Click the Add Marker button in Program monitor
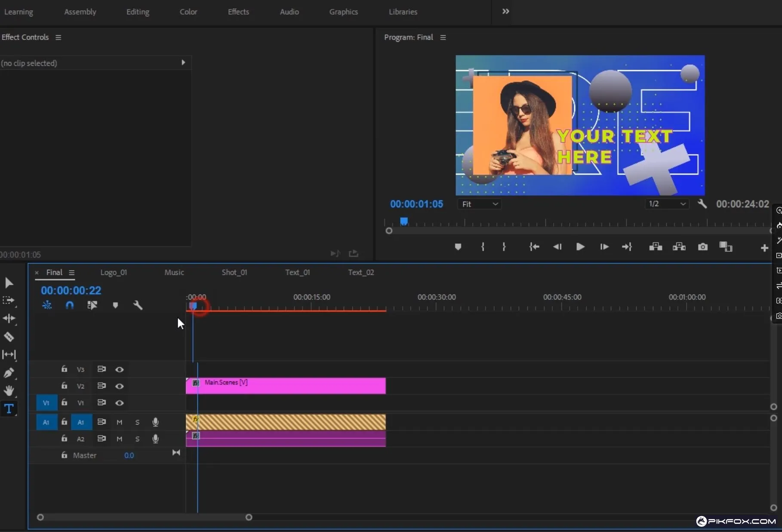Image resolution: width=782 pixels, height=532 pixels. point(458,247)
